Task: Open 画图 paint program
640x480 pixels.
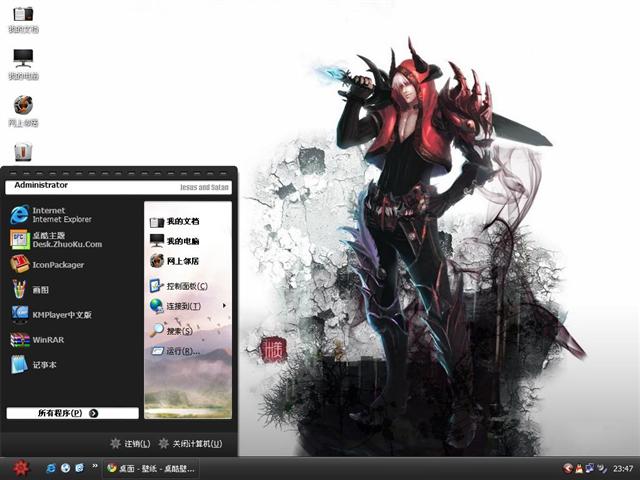Action: (29, 290)
